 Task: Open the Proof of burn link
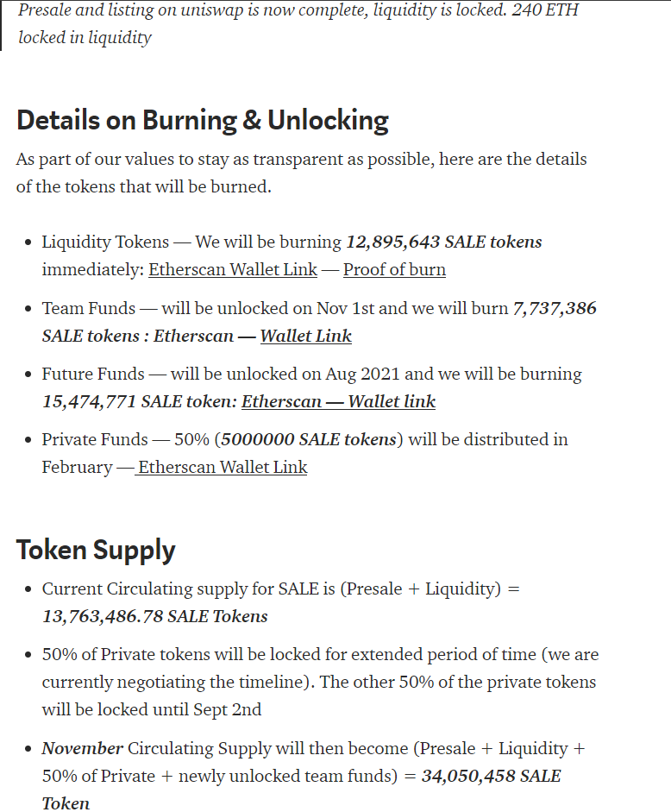pyautogui.click(x=394, y=270)
